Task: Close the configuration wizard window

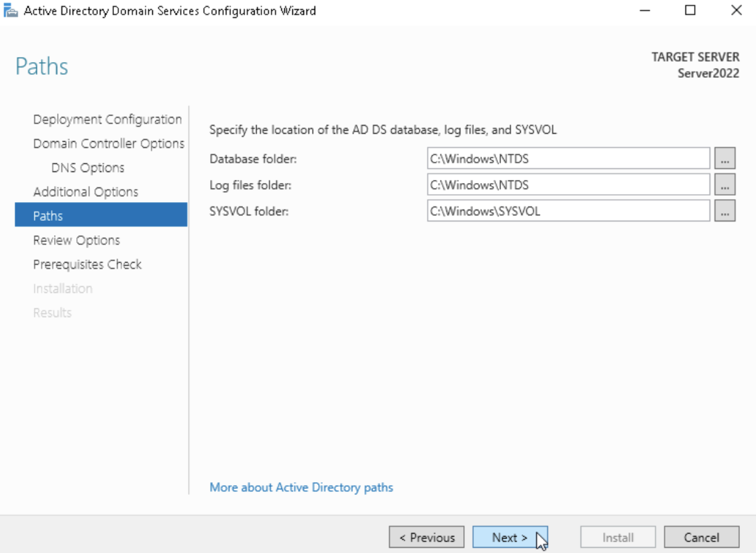Action: [x=736, y=11]
